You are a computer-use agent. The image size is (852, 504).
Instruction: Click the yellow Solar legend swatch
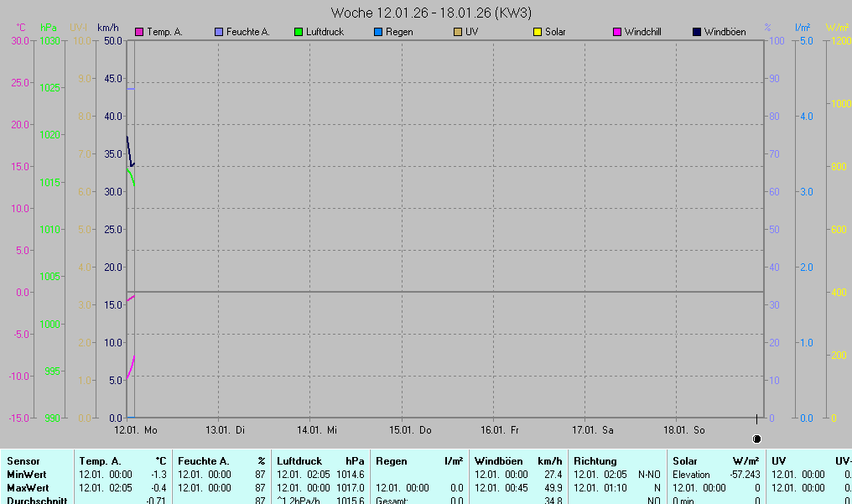click(x=538, y=32)
